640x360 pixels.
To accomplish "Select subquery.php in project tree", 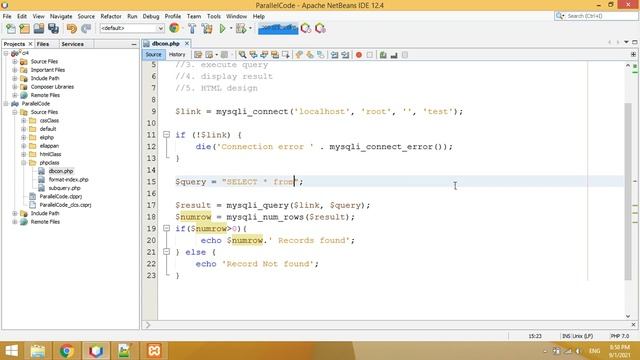I will click(x=64, y=188).
